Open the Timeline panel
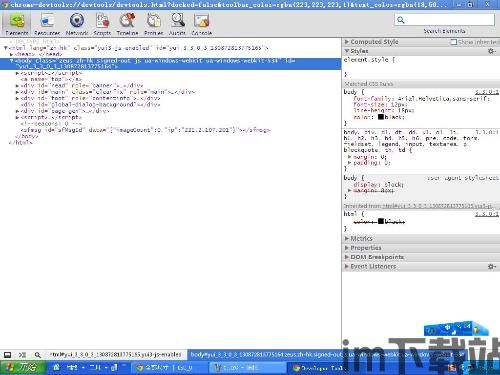Screen dimensions: 500x375 (x=127, y=24)
